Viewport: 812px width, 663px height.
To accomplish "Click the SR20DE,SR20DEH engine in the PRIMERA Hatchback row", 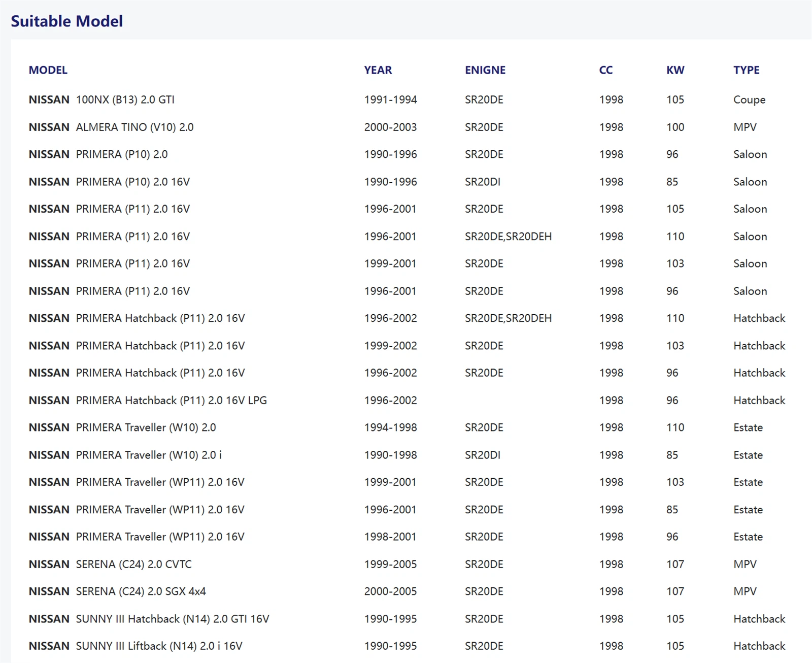I will (508, 318).
